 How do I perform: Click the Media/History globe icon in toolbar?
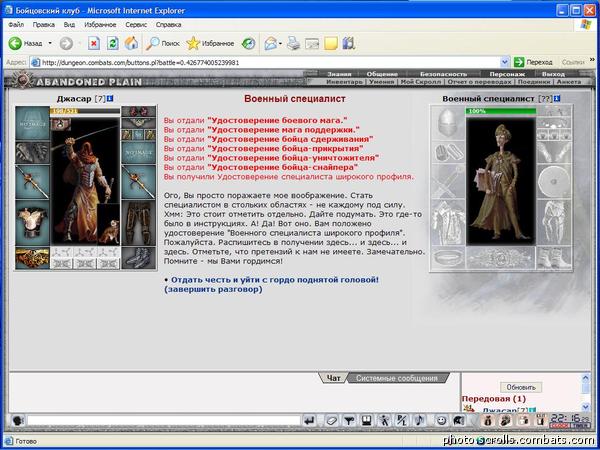click(248, 44)
